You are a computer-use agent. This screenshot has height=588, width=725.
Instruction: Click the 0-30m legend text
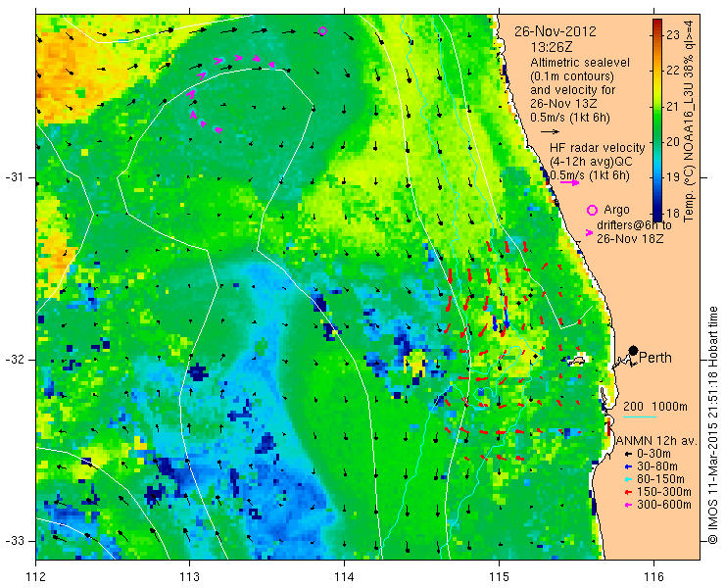point(653,454)
